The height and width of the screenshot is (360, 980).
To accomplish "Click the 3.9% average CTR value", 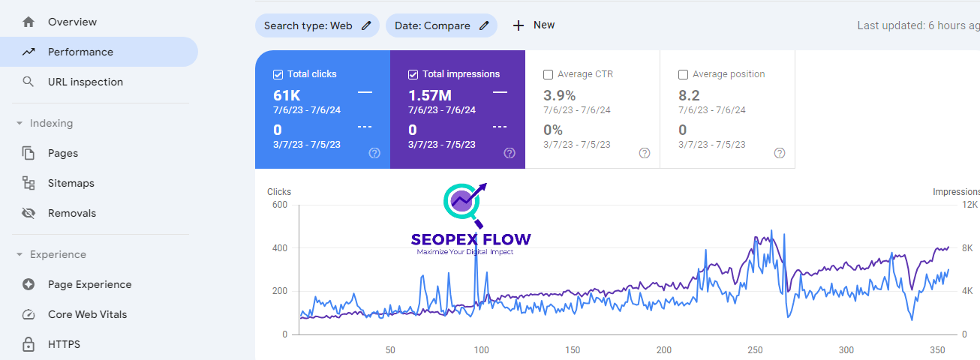I will pyautogui.click(x=560, y=95).
